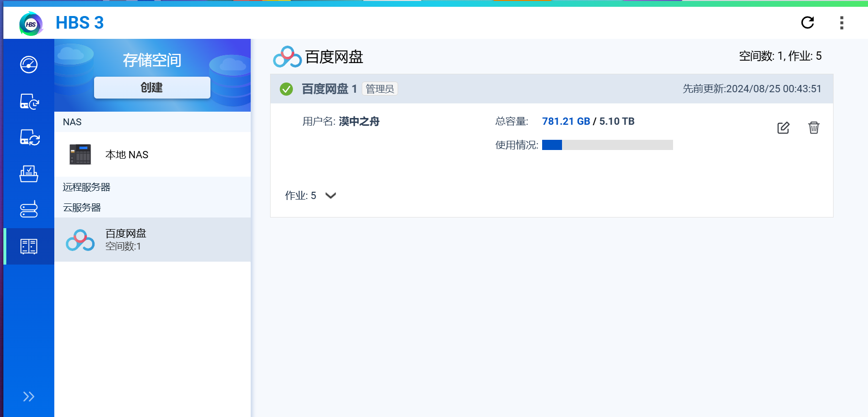Delete the 百度网盘 1 storage space
Viewport: 868px width, 417px height.
pos(814,128)
